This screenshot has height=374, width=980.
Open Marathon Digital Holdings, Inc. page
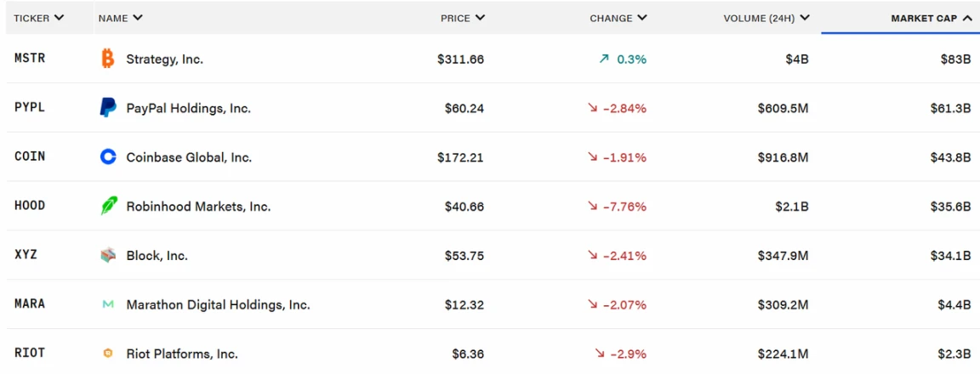(218, 304)
